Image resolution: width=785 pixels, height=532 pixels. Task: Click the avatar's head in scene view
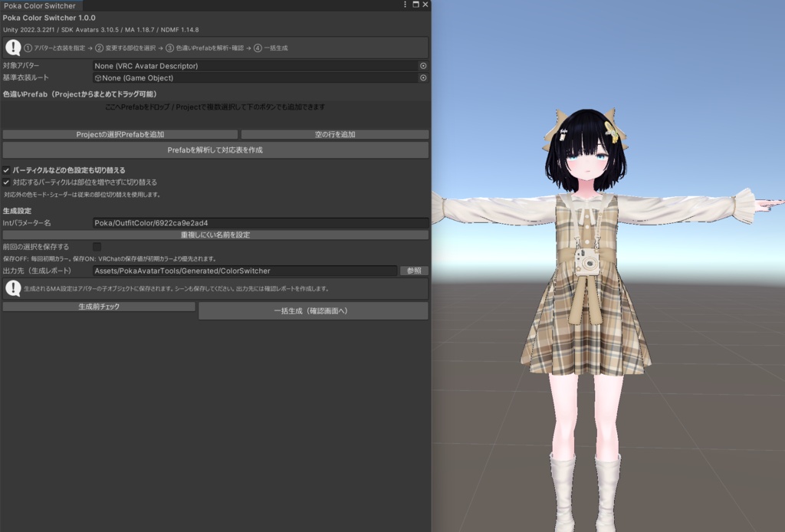(585, 153)
